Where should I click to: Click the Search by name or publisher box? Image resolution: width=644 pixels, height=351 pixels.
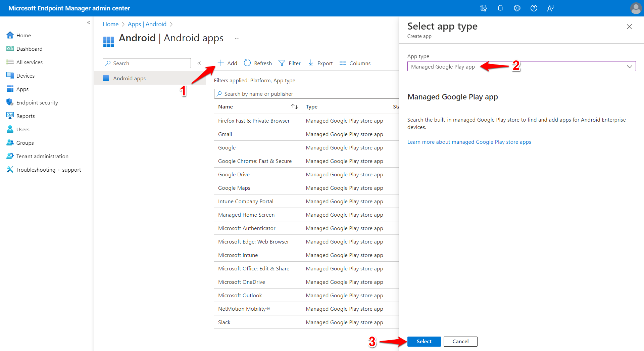(306, 94)
